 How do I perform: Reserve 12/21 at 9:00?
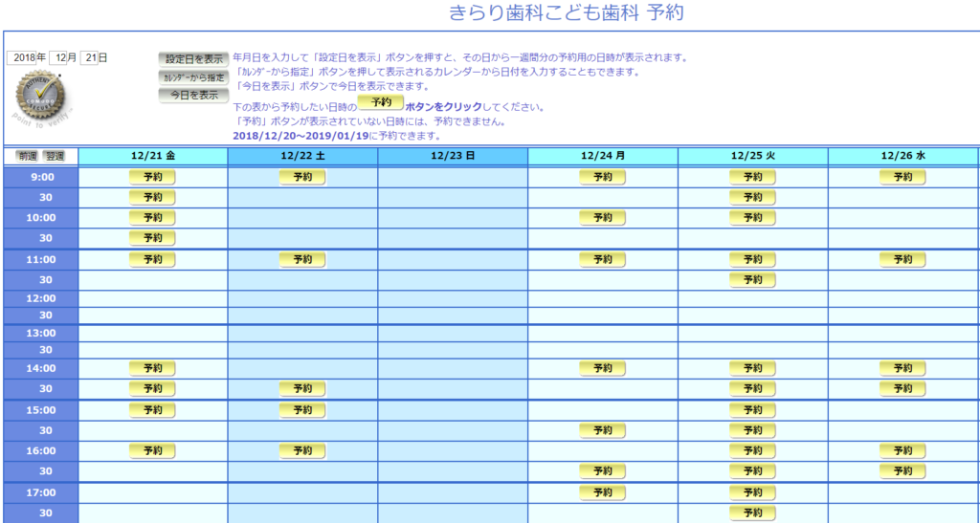(x=152, y=177)
